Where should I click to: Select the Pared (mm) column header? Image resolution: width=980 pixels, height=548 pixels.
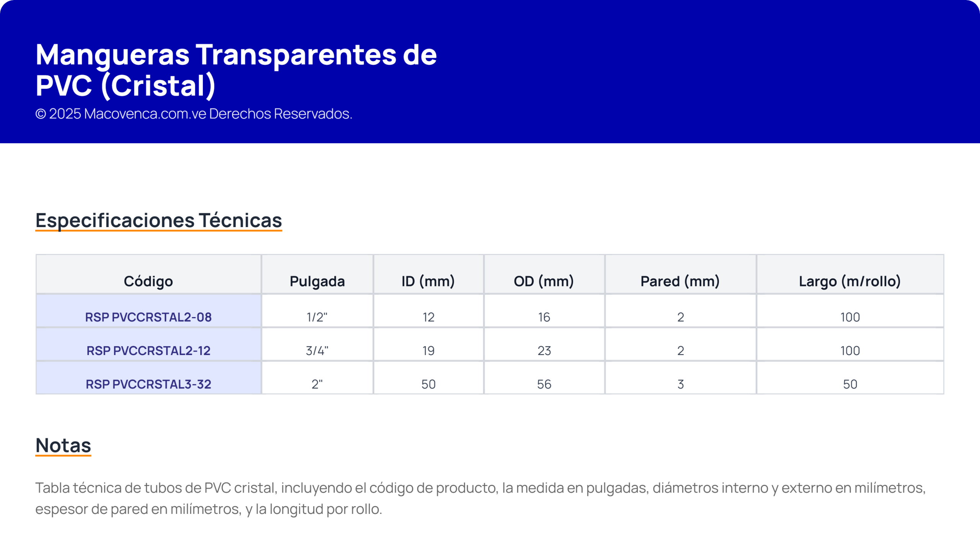[x=680, y=281]
